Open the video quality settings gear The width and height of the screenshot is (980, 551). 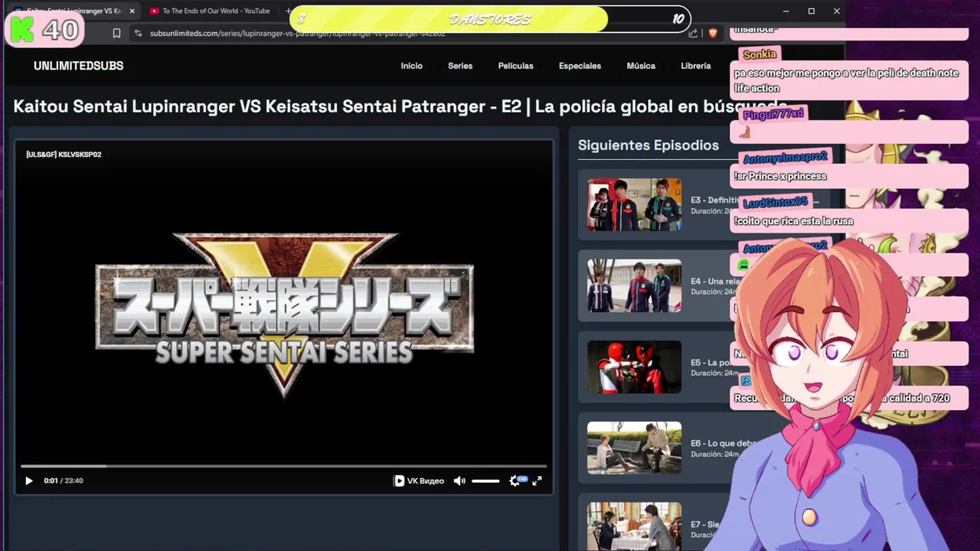[515, 481]
